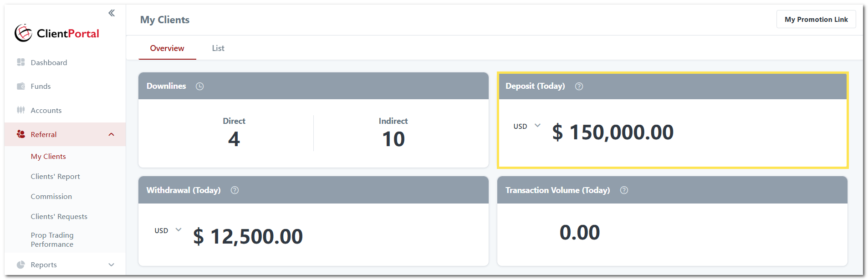Click the help icon beside Deposit (Today)
Image resolution: width=868 pixels, height=280 pixels.
pos(579,86)
